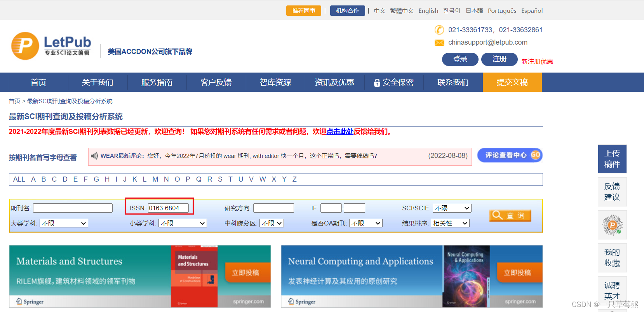
Task: Select letter M in alphabet filter
Action: [155, 179]
